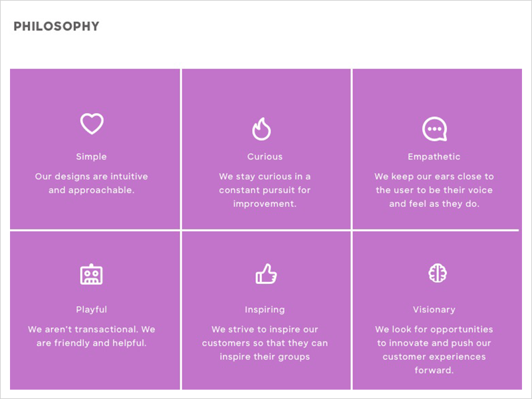Image resolution: width=532 pixels, height=399 pixels.
Task: Click the robot icon above Playful
Action: pos(91,274)
